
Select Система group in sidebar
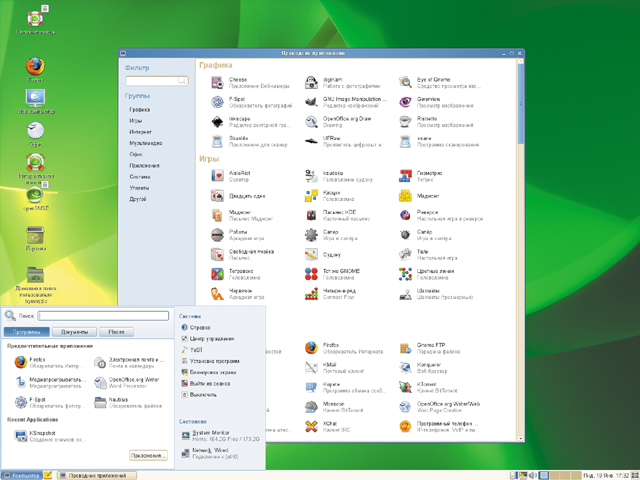coord(140,177)
